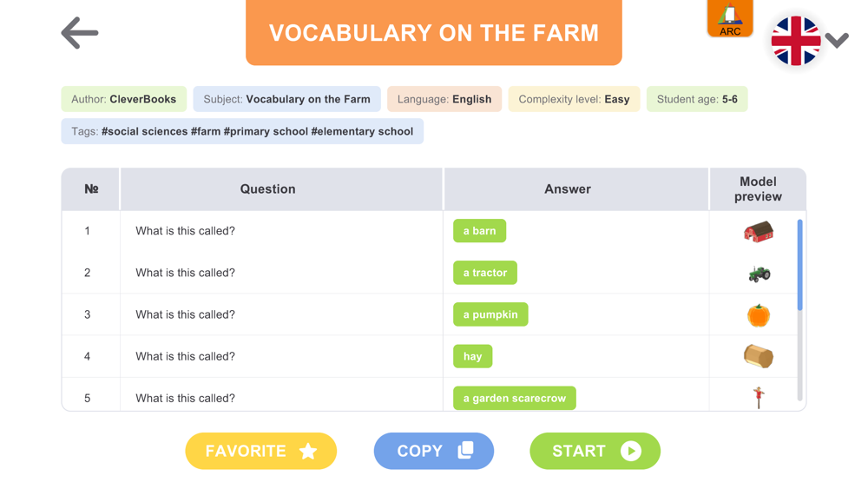The height and width of the screenshot is (489, 868).
Task: Click the COPY button
Action: (433, 451)
